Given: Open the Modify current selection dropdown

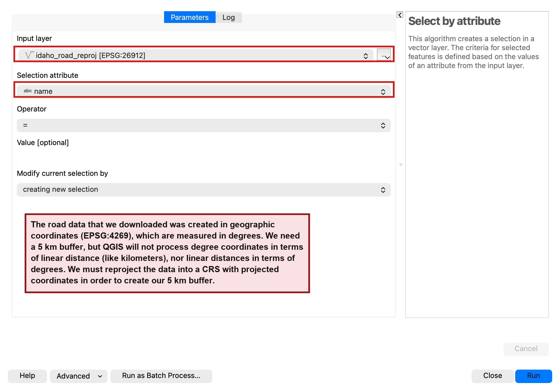Looking at the screenshot, I should [x=204, y=190].
